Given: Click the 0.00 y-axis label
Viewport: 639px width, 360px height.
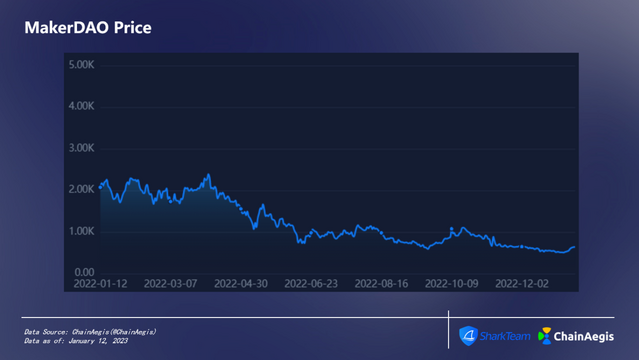Looking at the screenshot, I should pos(84,272).
